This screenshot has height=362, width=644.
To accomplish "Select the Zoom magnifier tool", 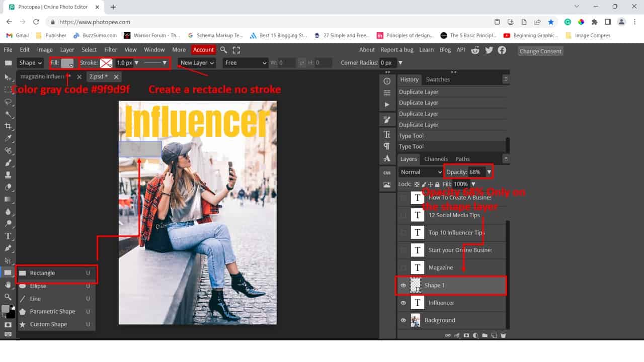I will pos(8,297).
